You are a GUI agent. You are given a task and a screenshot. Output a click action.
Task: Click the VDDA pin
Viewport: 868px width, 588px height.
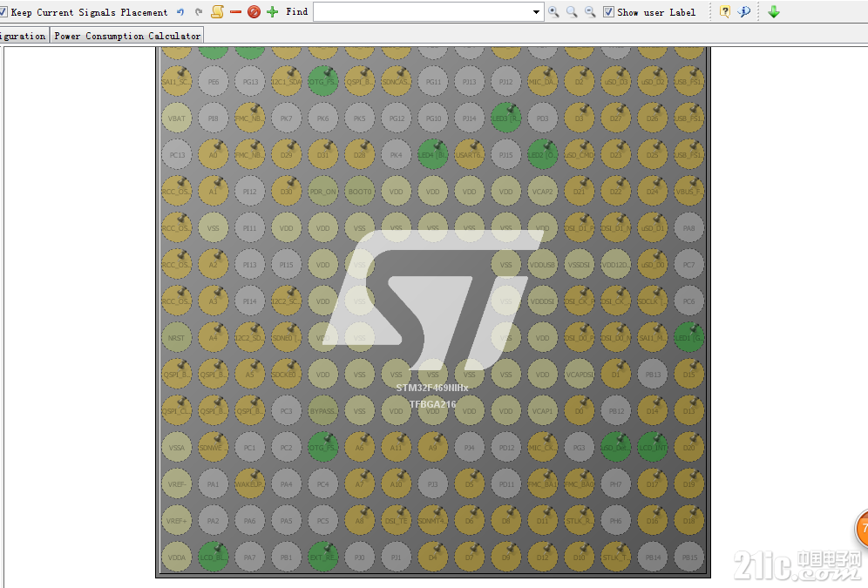point(177,558)
